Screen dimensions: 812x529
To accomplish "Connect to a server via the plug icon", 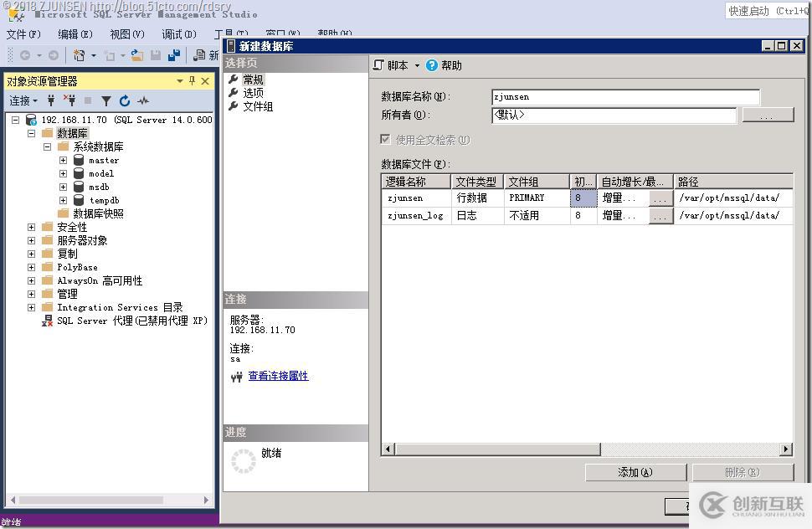I will (x=51, y=100).
